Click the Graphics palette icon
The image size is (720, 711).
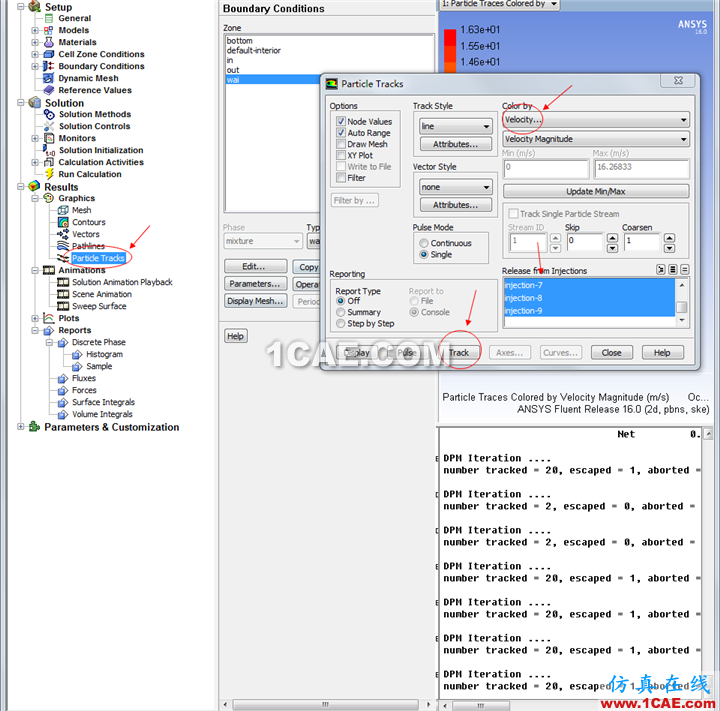49,198
